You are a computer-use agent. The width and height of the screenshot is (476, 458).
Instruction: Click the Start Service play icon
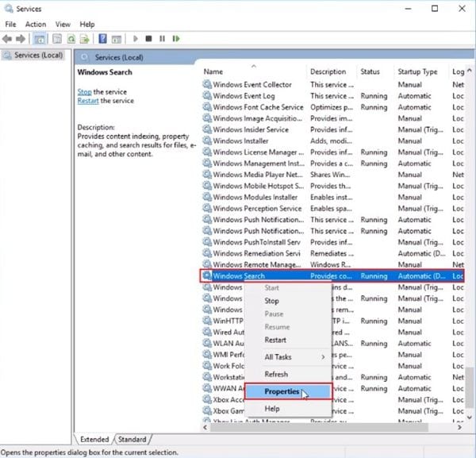(x=136, y=39)
